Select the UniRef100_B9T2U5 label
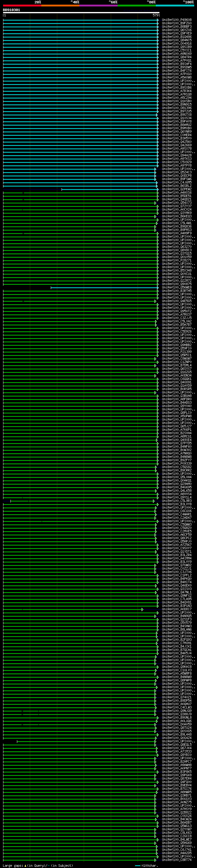Screen dimensions: 197x868 (177, 111)
